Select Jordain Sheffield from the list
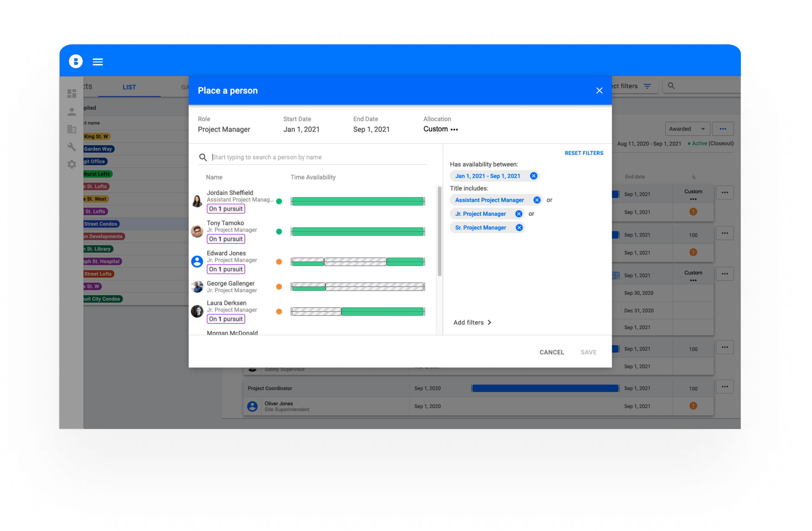812x531 pixels. (230, 193)
